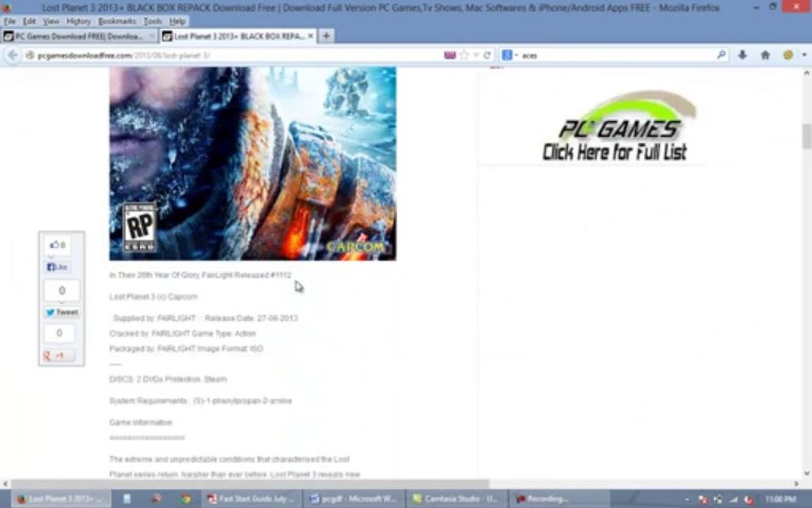The height and width of the screenshot is (508, 812).
Task: Go back with the browser back arrow
Action: [13, 55]
